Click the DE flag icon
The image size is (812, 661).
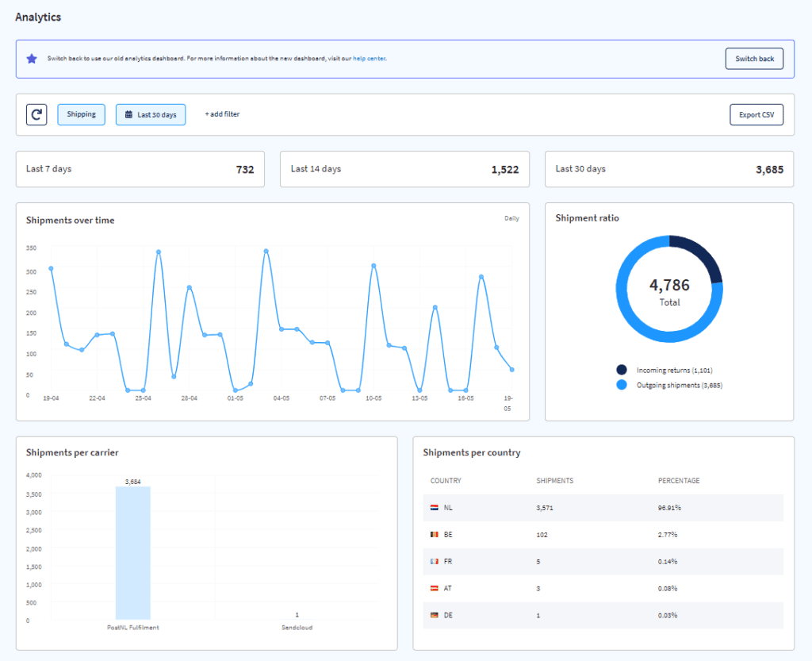(435, 615)
